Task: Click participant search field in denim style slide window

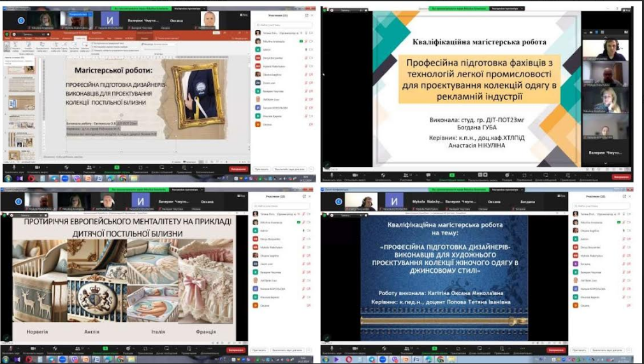Action: pos(603,206)
